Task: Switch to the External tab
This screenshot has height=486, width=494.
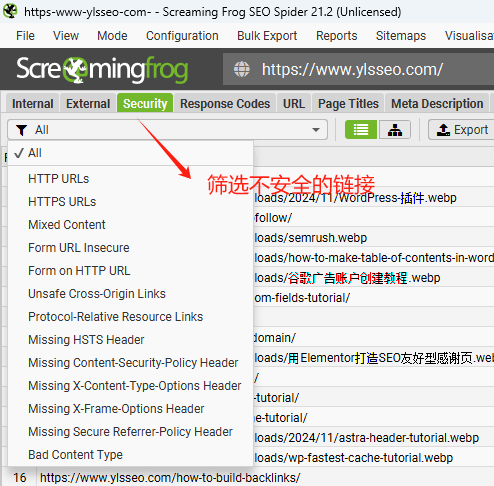Action: pos(88,104)
